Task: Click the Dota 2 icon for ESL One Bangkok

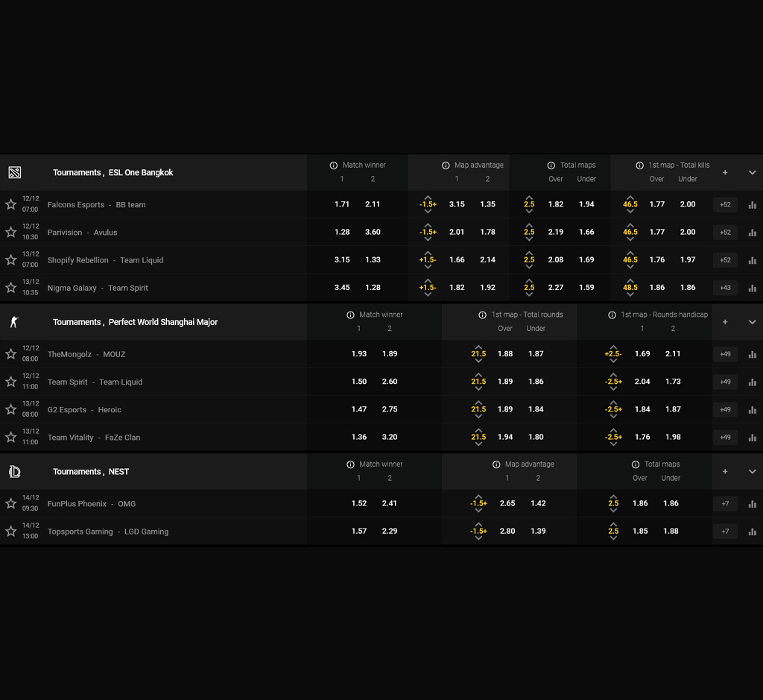Action: pyautogui.click(x=15, y=172)
